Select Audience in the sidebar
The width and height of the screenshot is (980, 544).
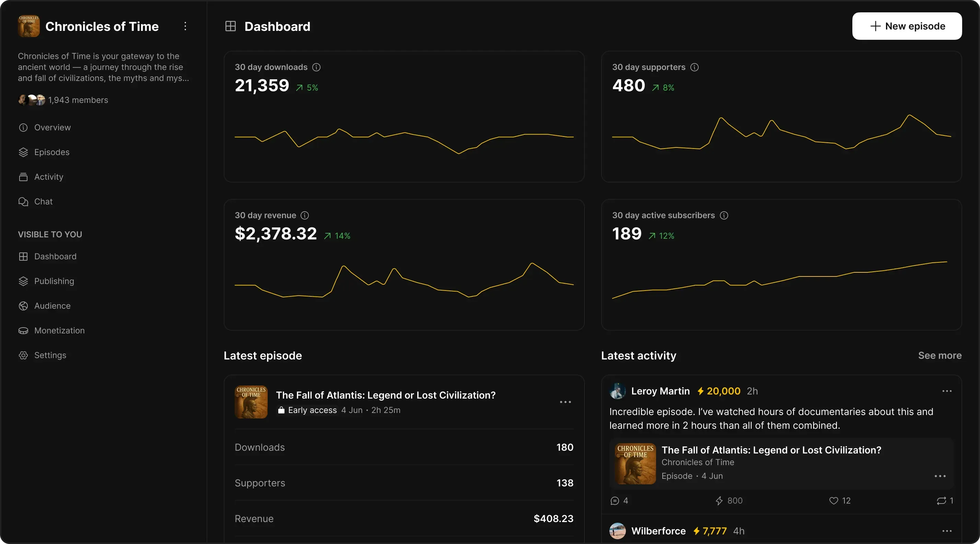52,306
